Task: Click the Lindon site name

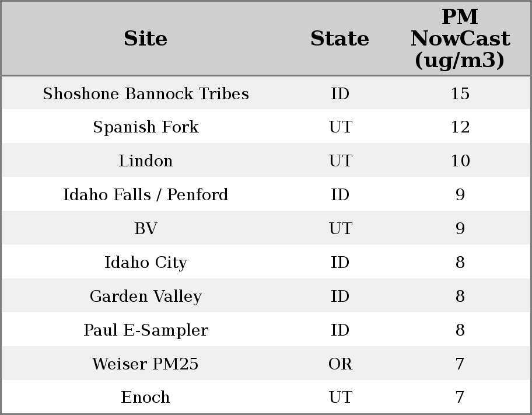Action: click(146, 161)
